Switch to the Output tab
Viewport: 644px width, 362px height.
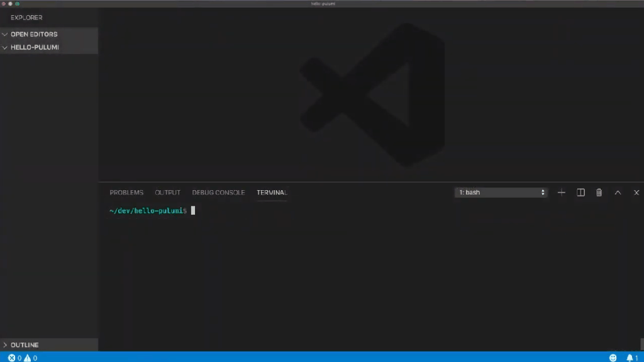tap(167, 193)
